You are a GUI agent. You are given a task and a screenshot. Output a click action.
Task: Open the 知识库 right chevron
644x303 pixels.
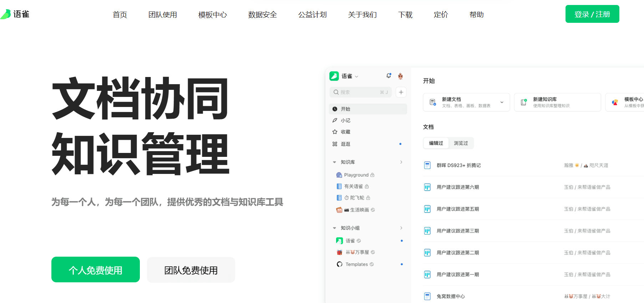pos(401,162)
